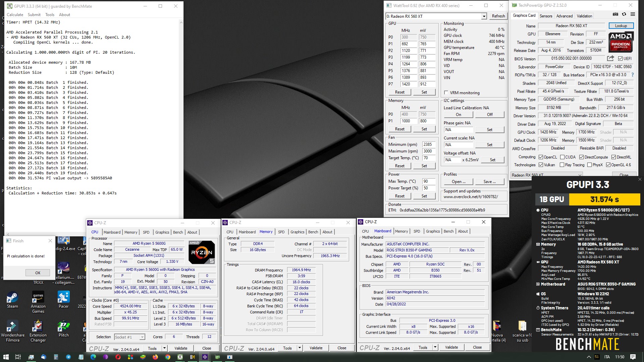Click the PCIe bus interface question mark
The width and height of the screenshot is (644, 362).
click(x=633, y=75)
